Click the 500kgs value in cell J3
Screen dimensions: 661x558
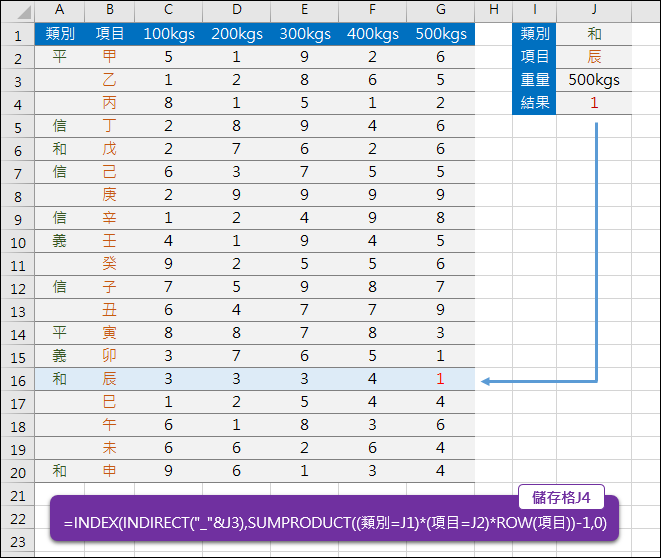click(x=594, y=80)
